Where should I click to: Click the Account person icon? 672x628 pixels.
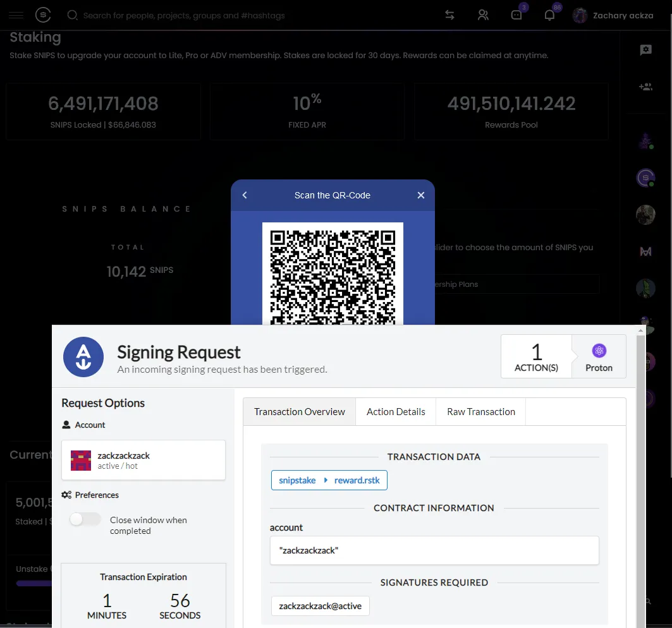click(x=66, y=425)
